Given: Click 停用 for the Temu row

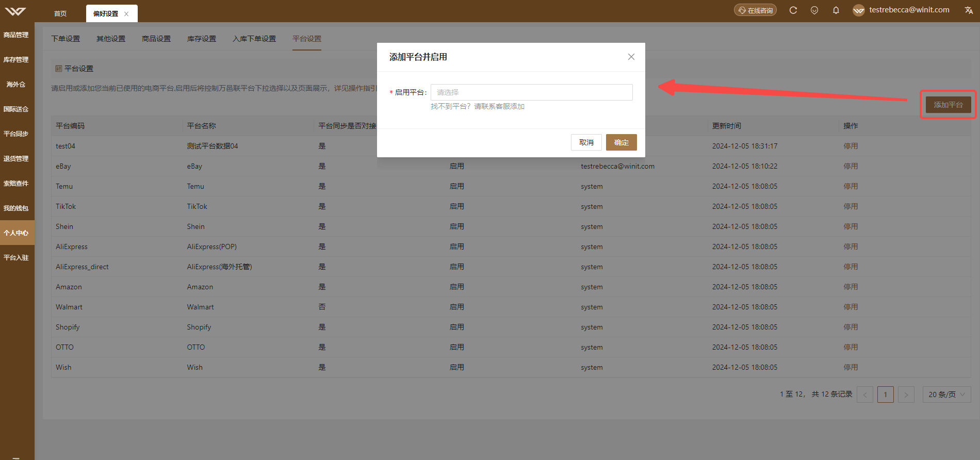Looking at the screenshot, I should pos(851,186).
